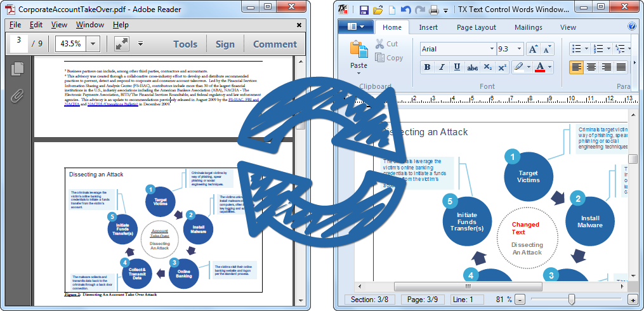The image size is (644, 311).
Task: Open the Tools pane in Adobe Reader
Action: (185, 44)
